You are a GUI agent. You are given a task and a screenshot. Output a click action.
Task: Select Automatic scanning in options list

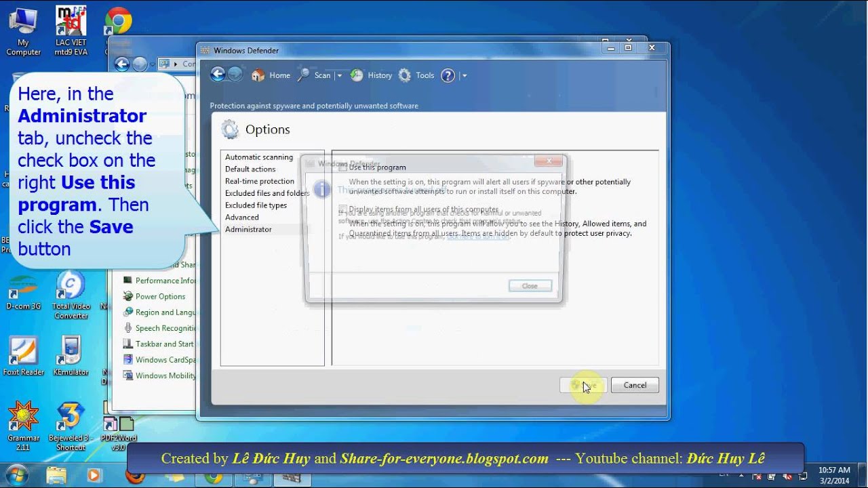[259, 157]
